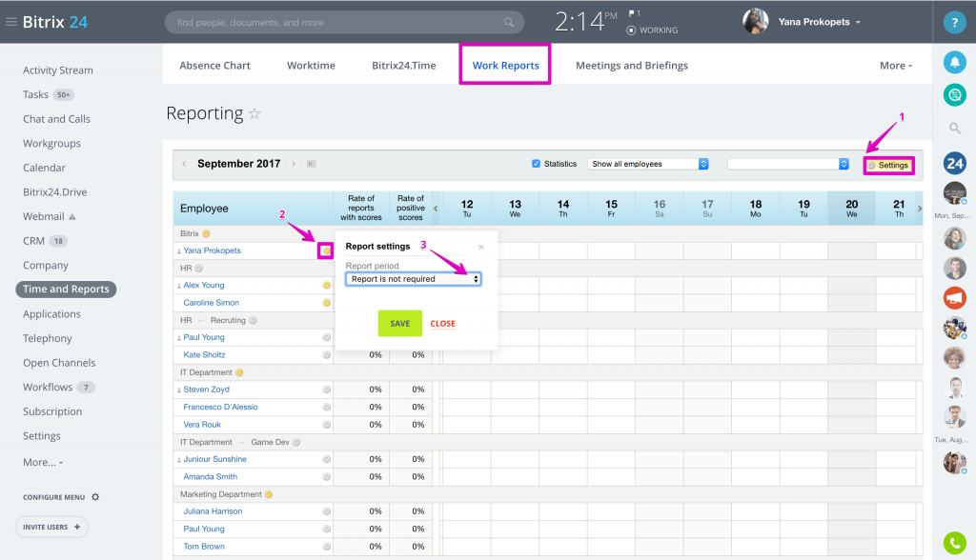Open the Meetings and Briefings tab

point(632,66)
